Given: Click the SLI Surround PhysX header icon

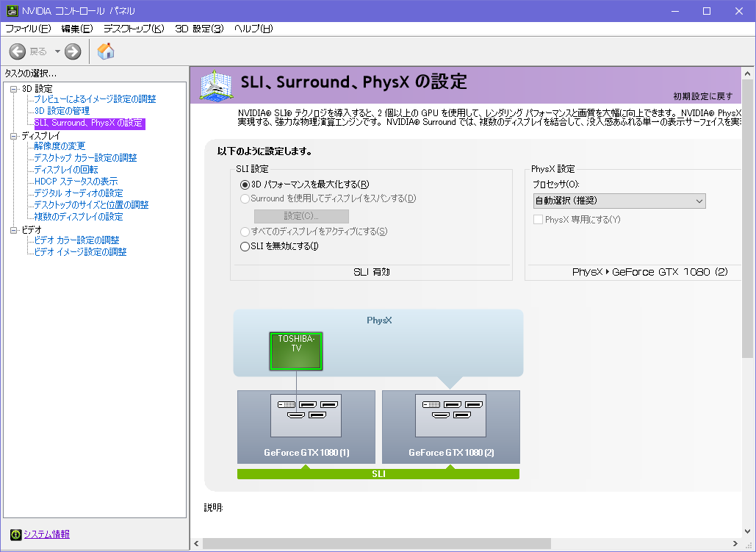Looking at the screenshot, I should (217, 85).
